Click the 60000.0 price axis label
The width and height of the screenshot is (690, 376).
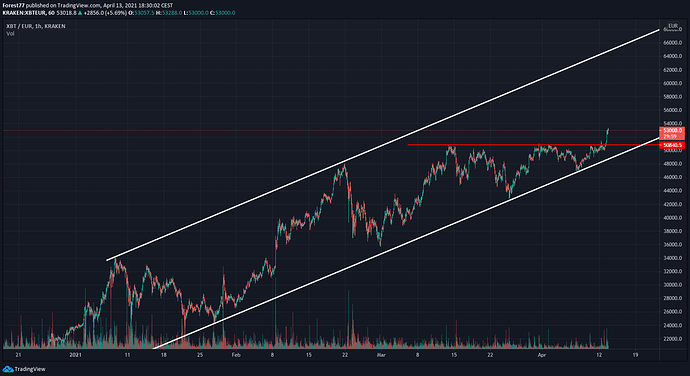click(x=672, y=83)
